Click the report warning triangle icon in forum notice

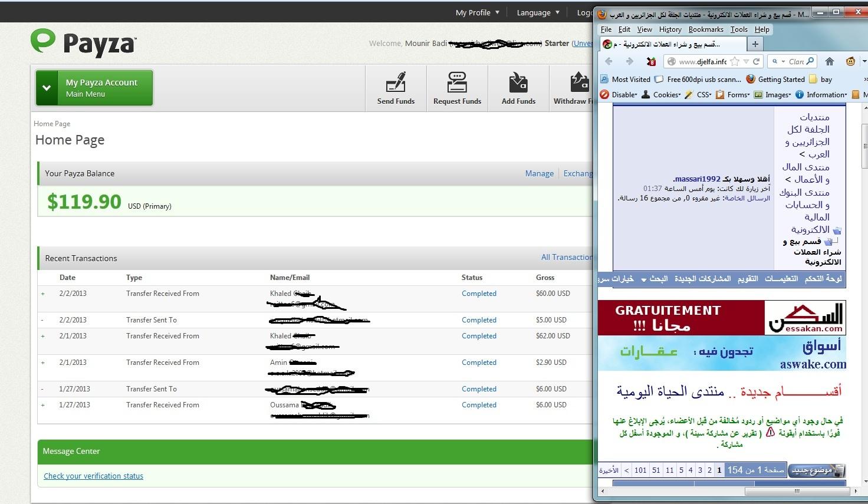pos(770,432)
